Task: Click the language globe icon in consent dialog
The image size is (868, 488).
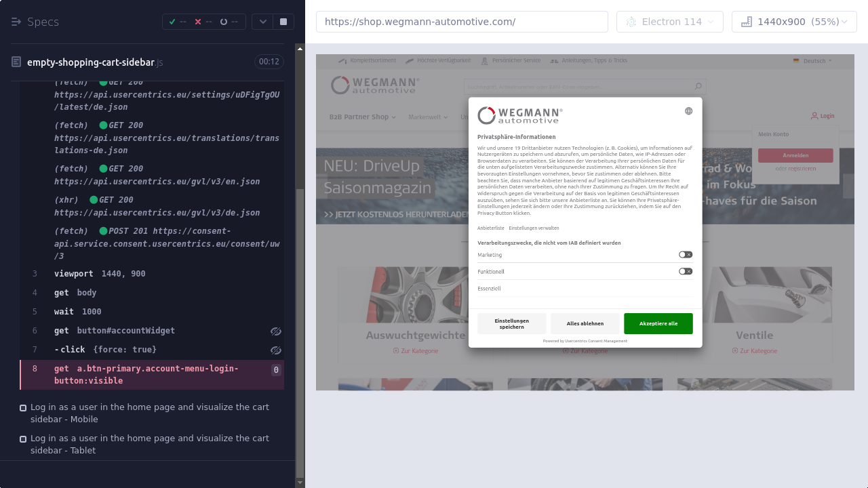Action: 688,111
